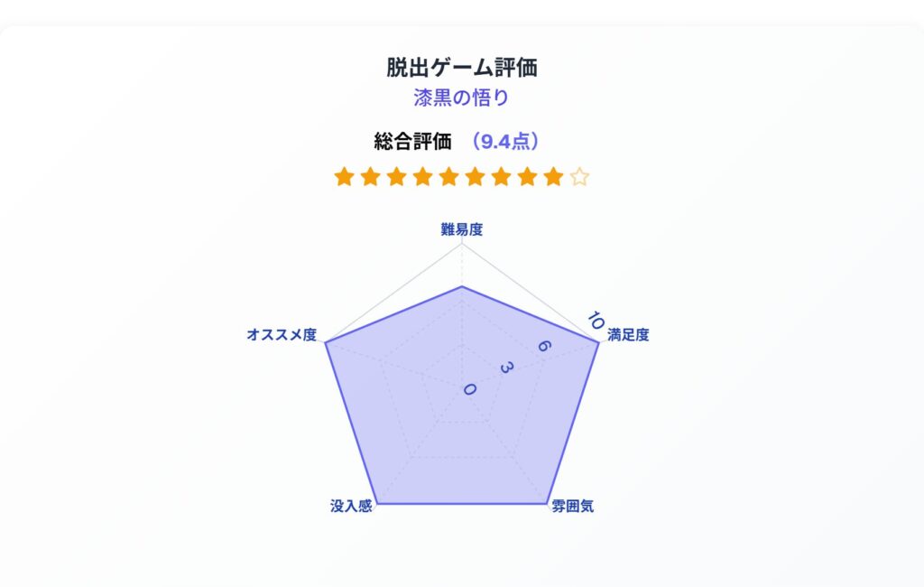This screenshot has height=587, width=924.
Task: Click the second rating star
Action: [x=370, y=176]
